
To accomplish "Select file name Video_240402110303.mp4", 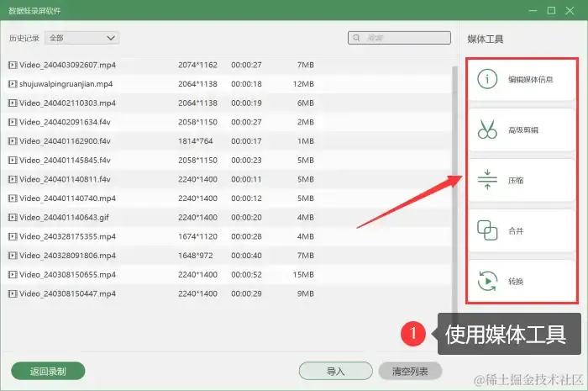I will pos(67,103).
